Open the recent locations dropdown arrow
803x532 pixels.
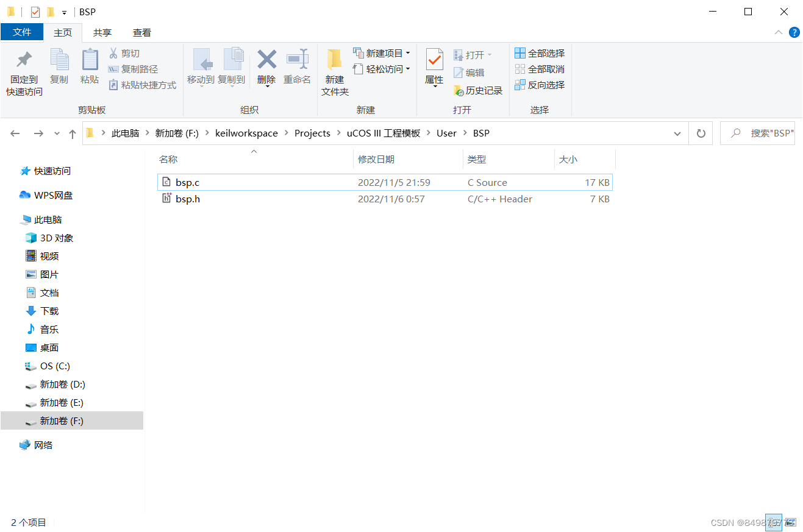tap(57, 133)
